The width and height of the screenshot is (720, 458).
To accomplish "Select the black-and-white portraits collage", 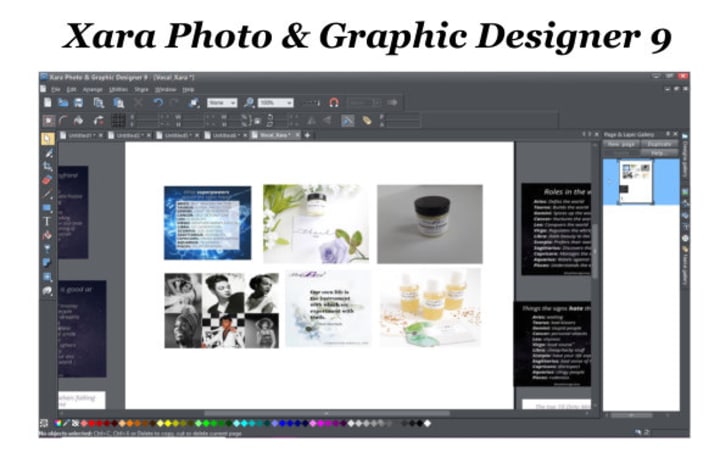I will pyautogui.click(x=222, y=311).
